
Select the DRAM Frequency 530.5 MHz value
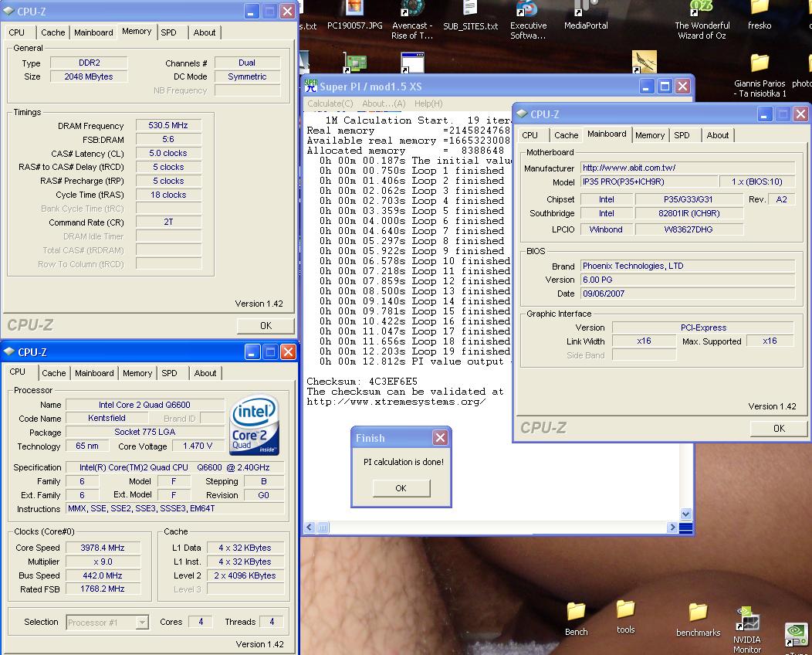pyautogui.click(x=168, y=125)
